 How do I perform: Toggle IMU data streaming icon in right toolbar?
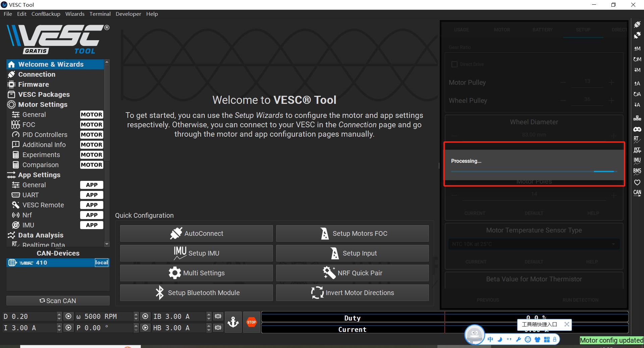(637, 161)
